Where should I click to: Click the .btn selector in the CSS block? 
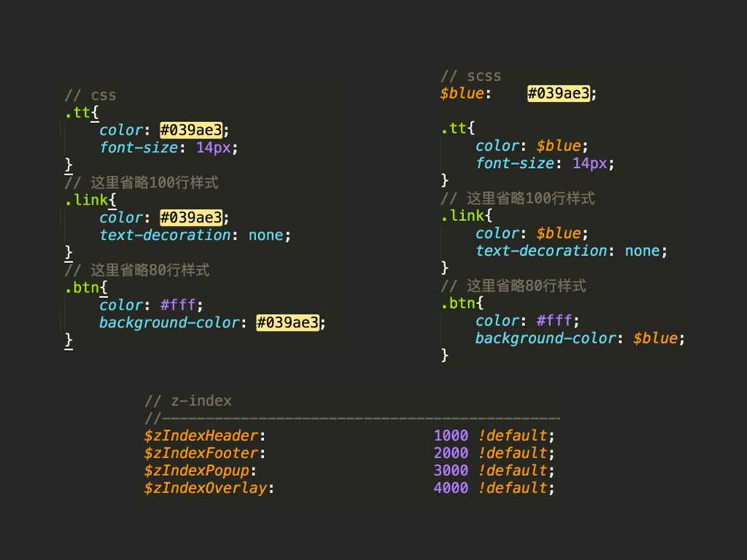[82, 288]
